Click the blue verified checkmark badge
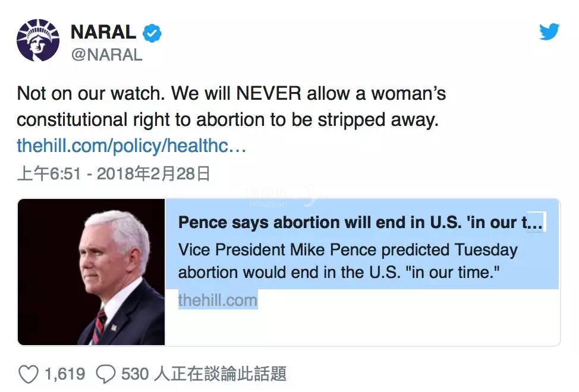 coord(152,33)
